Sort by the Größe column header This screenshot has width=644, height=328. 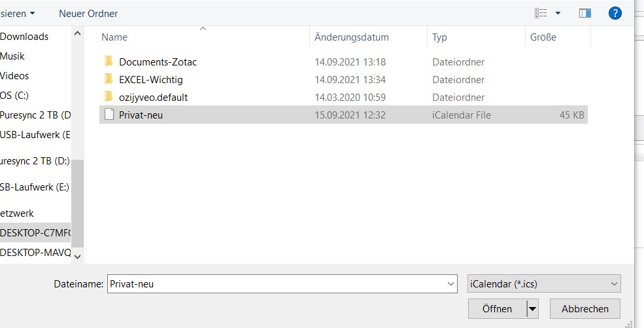543,37
